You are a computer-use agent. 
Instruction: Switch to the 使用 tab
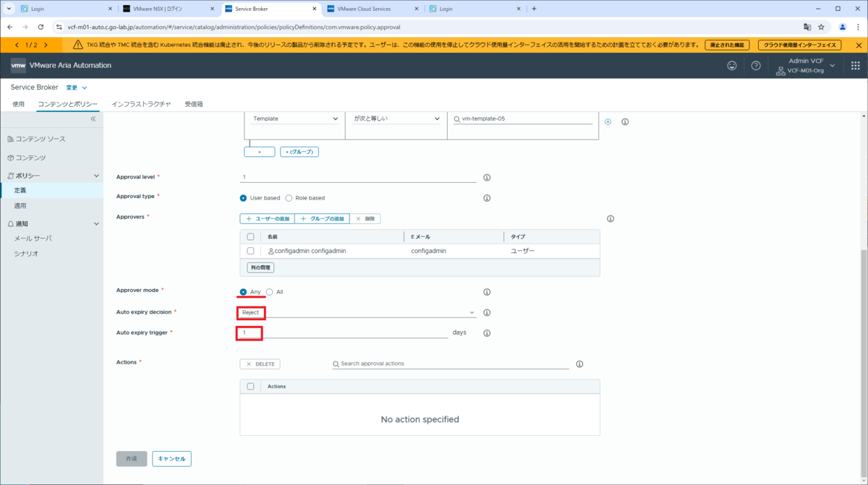pyautogui.click(x=19, y=104)
